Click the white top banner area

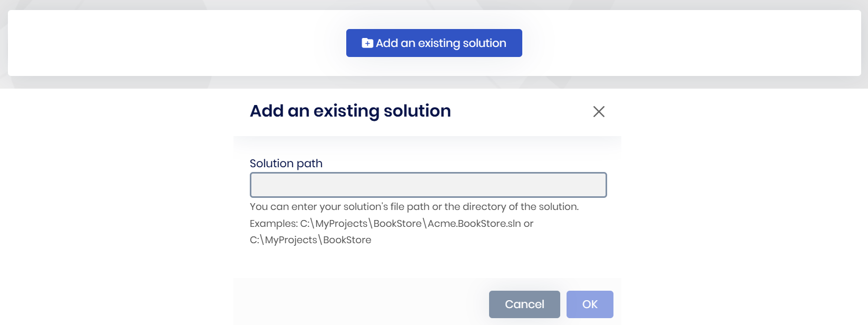point(158,43)
